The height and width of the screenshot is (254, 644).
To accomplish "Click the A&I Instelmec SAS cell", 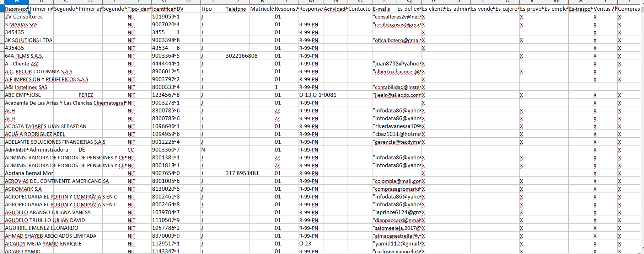I will (17, 87).
